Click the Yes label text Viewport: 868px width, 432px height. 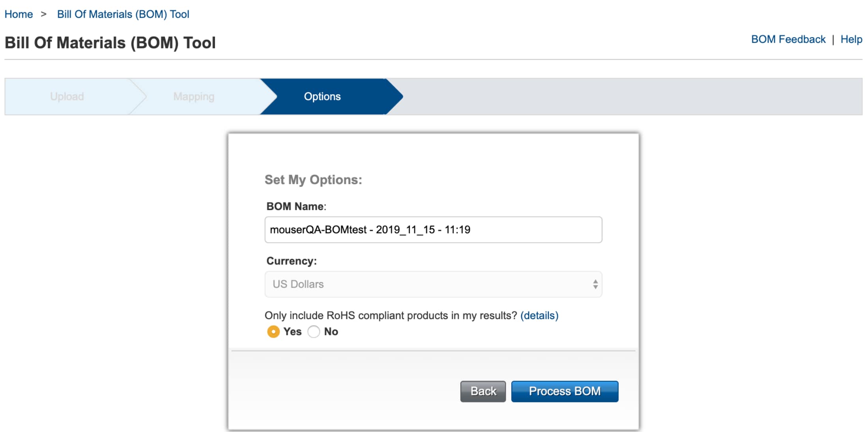coord(292,332)
